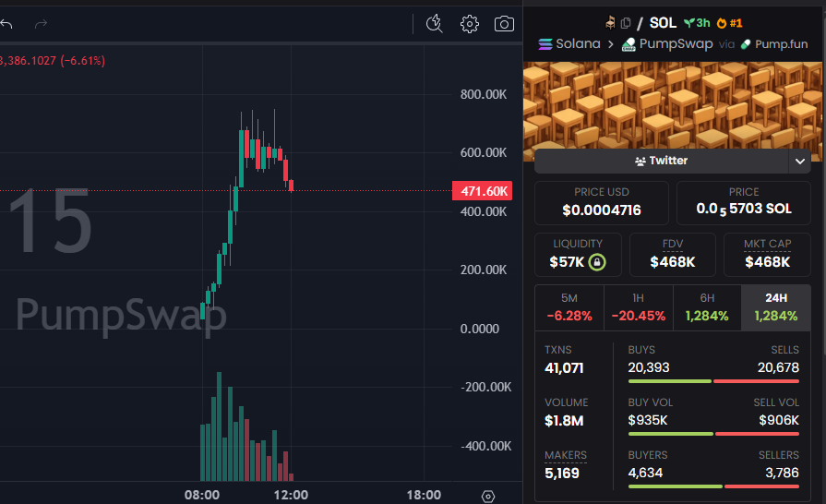This screenshot has width=826, height=504.
Task: Click the FDV $468K box
Action: (673, 255)
